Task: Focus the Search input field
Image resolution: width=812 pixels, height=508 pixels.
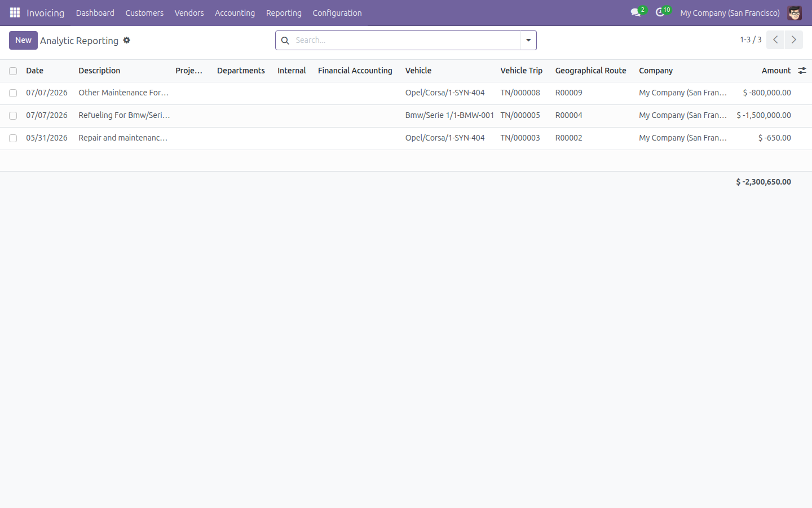Action: [406, 40]
